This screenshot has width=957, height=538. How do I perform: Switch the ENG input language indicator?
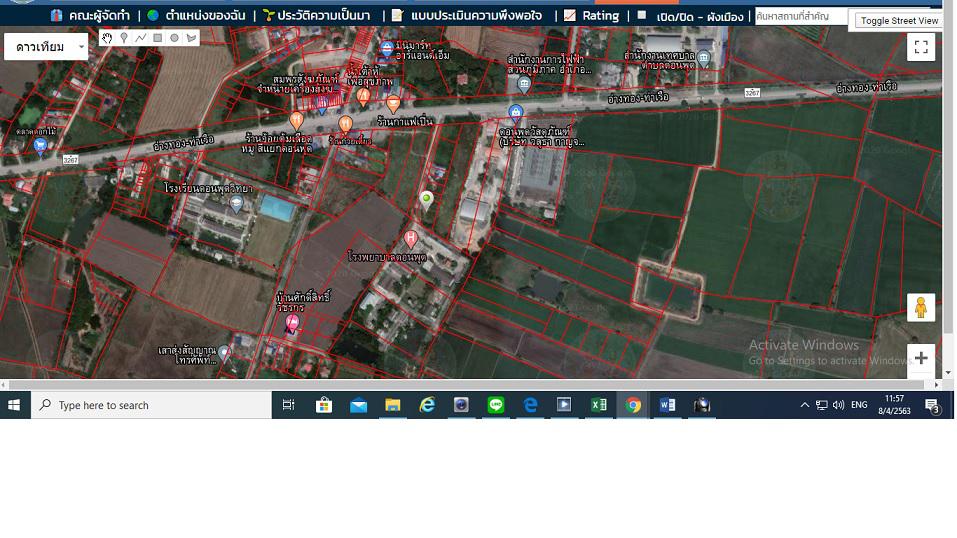[859, 405]
